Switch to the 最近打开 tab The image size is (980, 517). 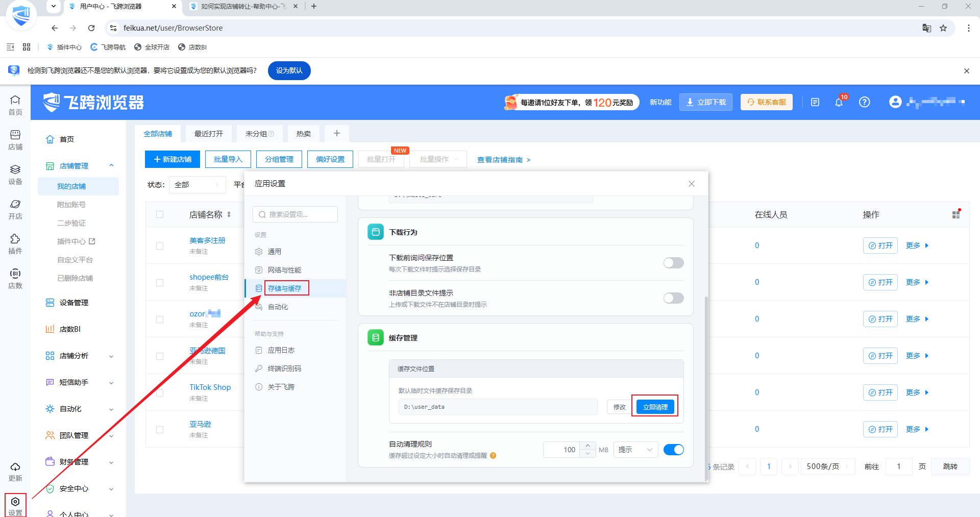(209, 134)
